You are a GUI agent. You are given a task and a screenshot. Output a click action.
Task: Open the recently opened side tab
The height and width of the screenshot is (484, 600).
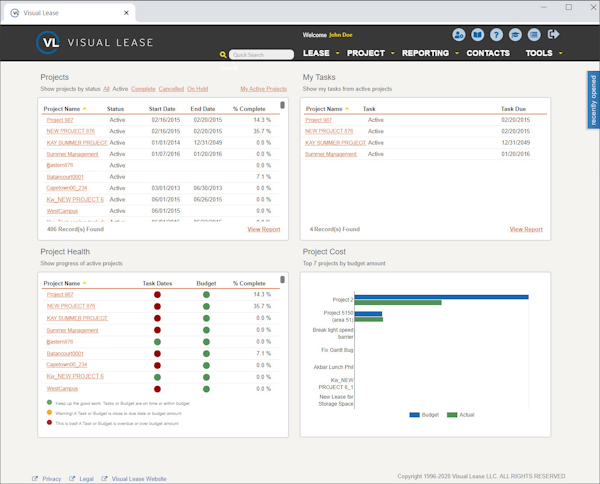pos(593,100)
